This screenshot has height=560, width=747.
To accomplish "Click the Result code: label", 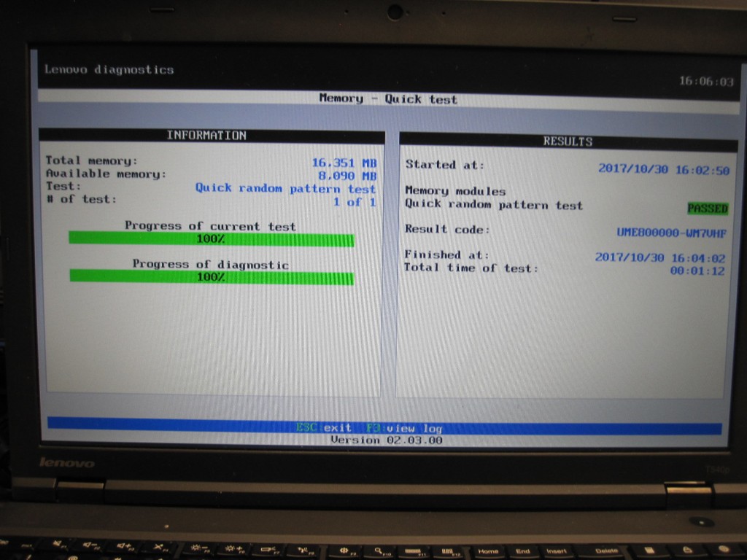I will (447, 229).
